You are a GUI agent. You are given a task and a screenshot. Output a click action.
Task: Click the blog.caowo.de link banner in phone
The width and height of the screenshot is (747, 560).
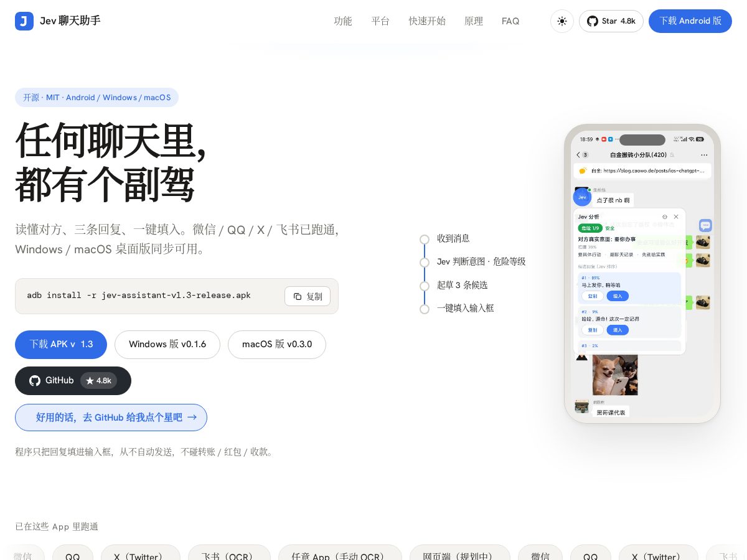coord(642,170)
